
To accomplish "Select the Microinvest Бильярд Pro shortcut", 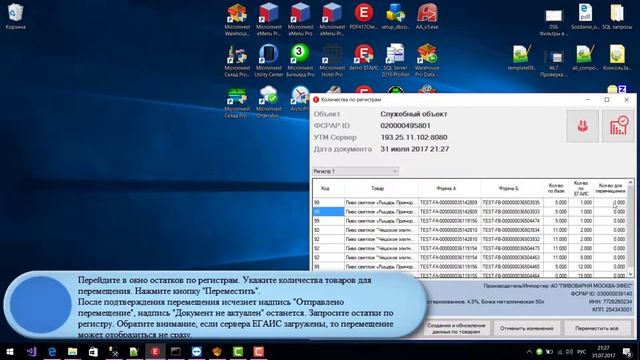I will pyautogui.click(x=300, y=61).
